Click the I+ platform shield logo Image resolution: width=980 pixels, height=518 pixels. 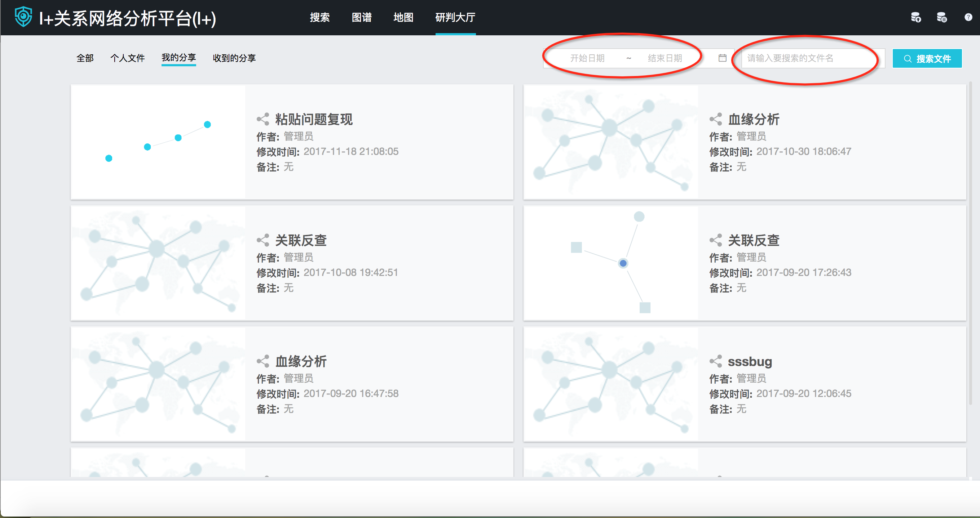tap(23, 17)
